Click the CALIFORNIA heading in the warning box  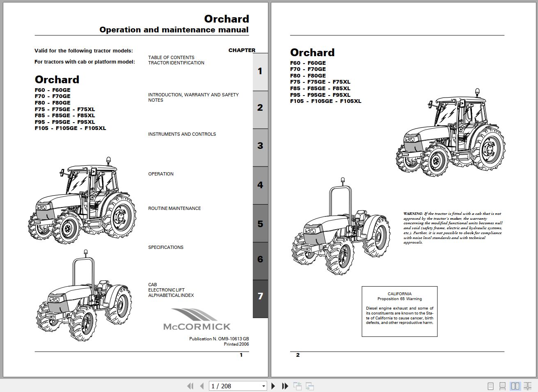coord(399,294)
